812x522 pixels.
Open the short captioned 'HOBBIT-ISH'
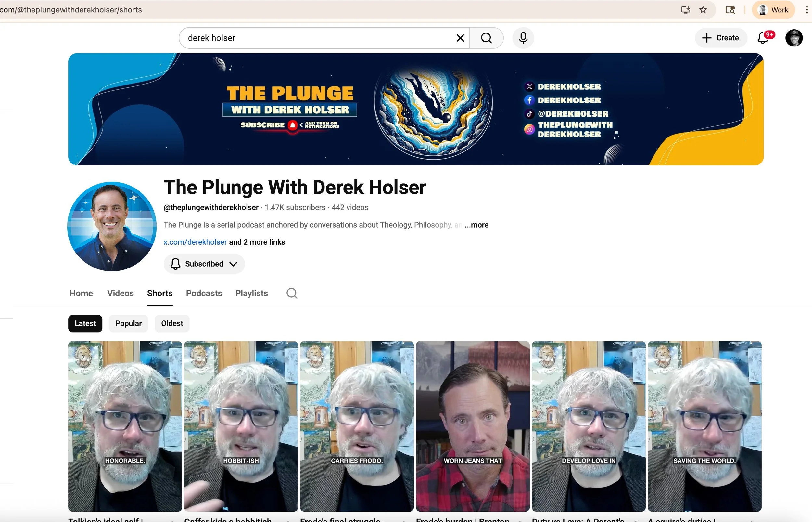[241, 426]
